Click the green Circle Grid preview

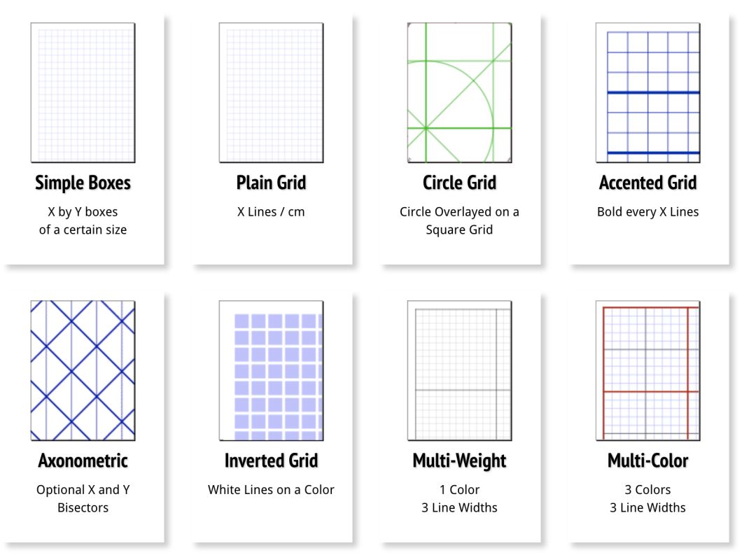(459, 92)
